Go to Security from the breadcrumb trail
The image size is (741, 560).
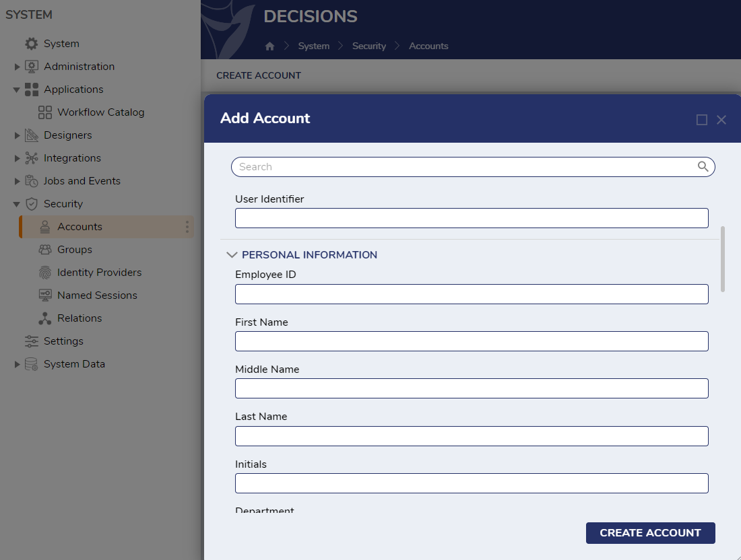(x=368, y=46)
